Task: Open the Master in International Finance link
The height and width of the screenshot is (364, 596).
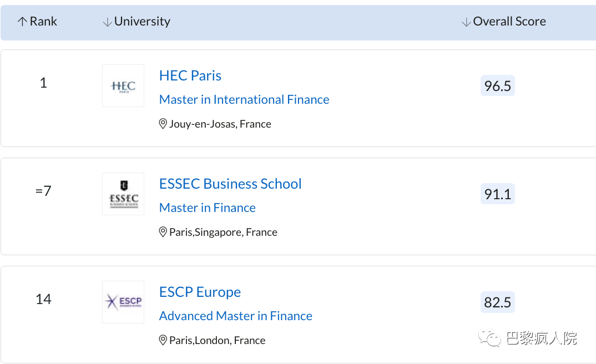Action: (244, 100)
